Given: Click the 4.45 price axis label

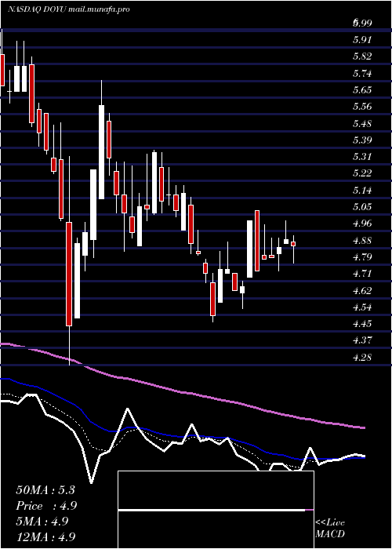Looking at the screenshot, I should click(x=362, y=323).
